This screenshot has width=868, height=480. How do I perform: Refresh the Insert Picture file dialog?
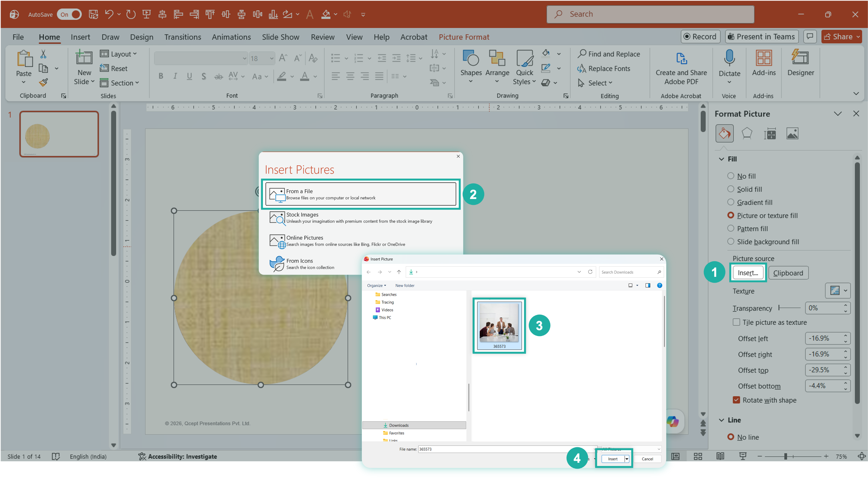[x=590, y=272]
